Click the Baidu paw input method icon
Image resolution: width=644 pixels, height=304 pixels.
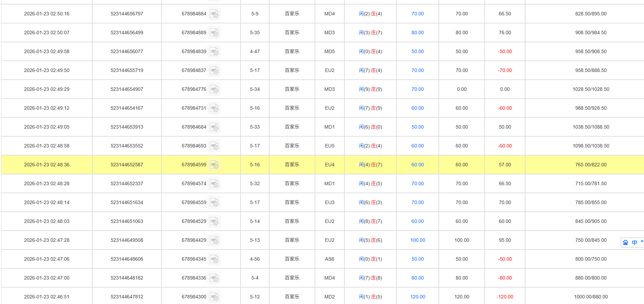625,243
